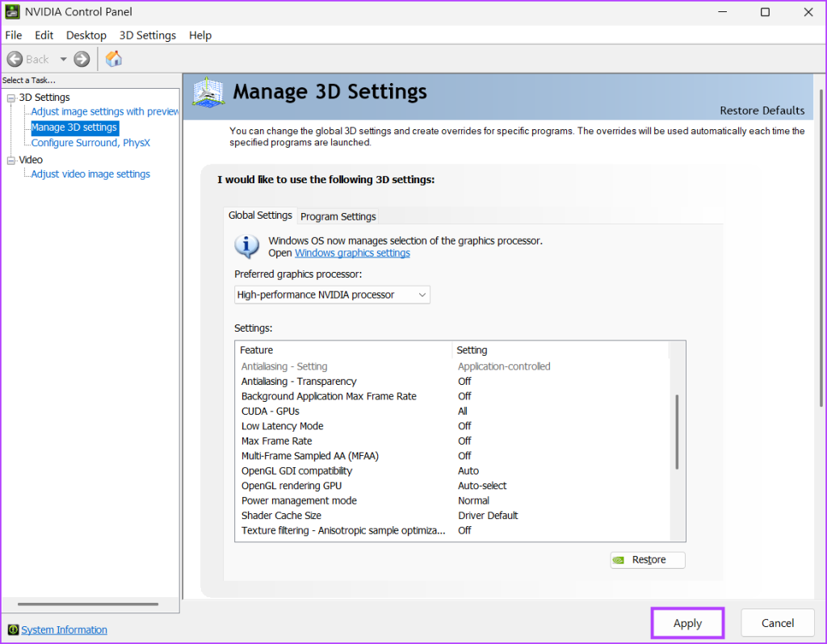Click the blue info icon in Global Settings
The width and height of the screenshot is (827, 644).
pos(247,246)
